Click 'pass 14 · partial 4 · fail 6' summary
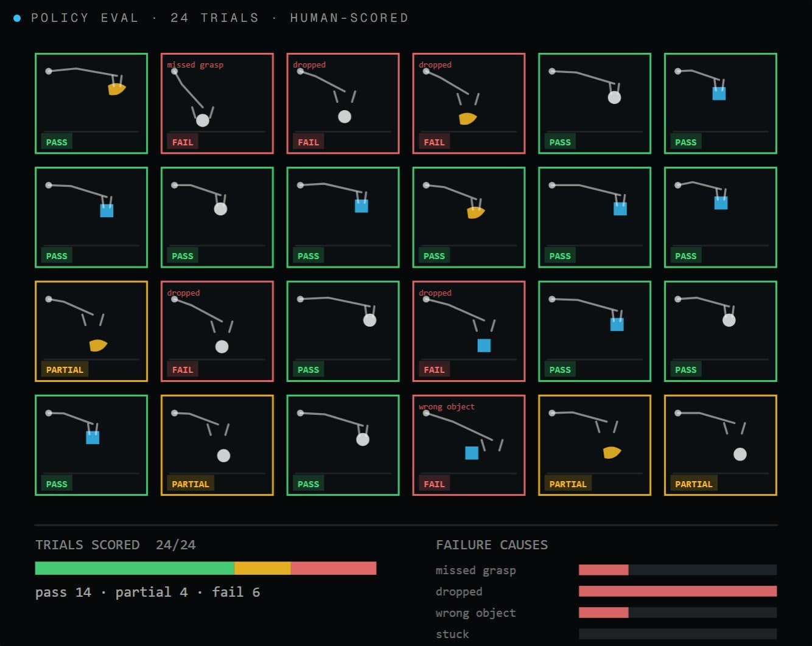The width and height of the screenshot is (812, 646). [x=147, y=592]
